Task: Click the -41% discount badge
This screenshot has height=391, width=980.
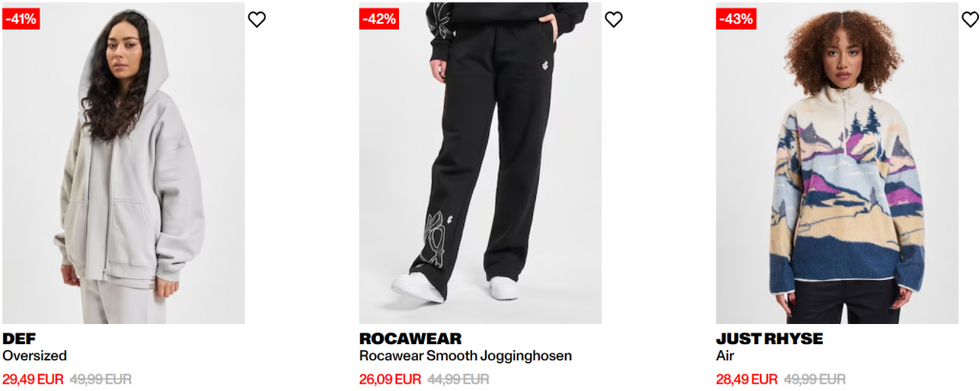Action: tap(21, 19)
